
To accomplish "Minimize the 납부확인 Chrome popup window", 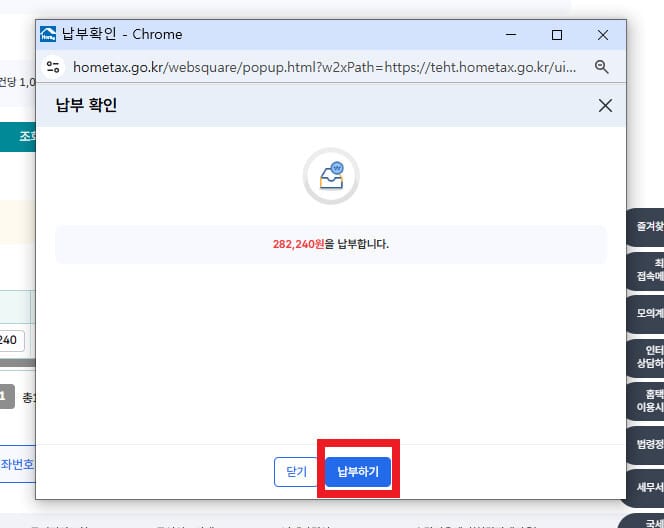I will (511, 35).
